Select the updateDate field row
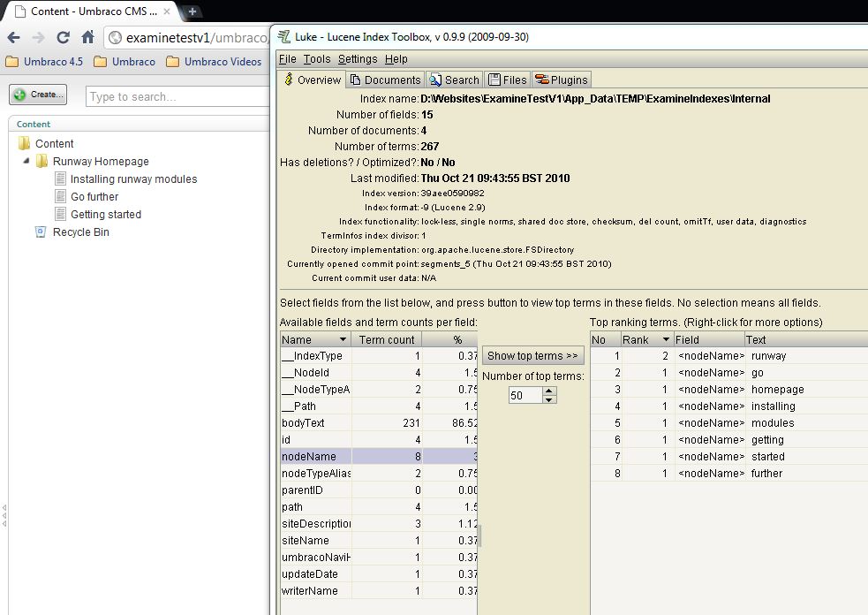 click(x=379, y=574)
